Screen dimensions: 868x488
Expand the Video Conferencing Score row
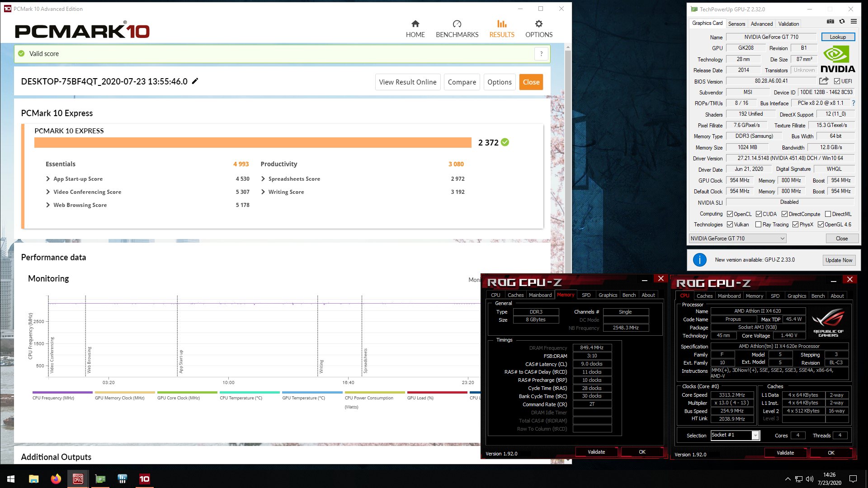(48, 192)
